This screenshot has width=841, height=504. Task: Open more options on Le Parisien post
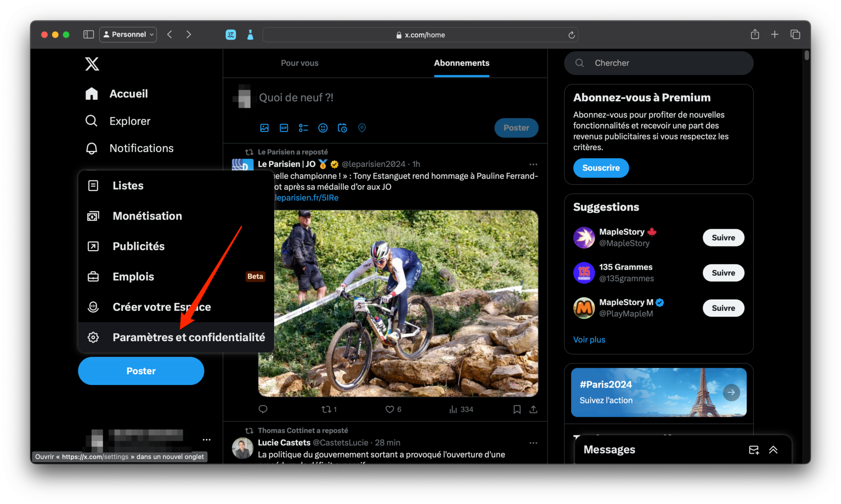pos(533,164)
